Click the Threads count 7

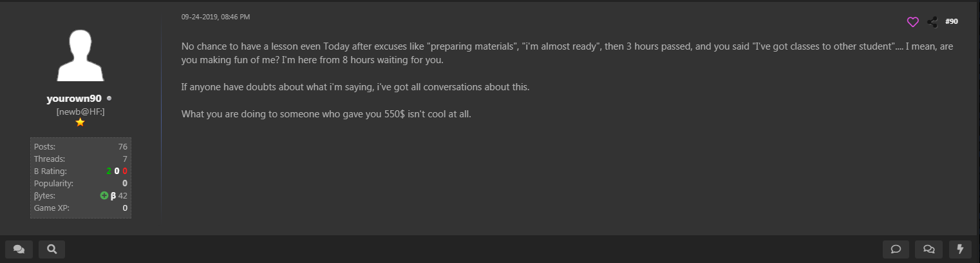(125, 159)
